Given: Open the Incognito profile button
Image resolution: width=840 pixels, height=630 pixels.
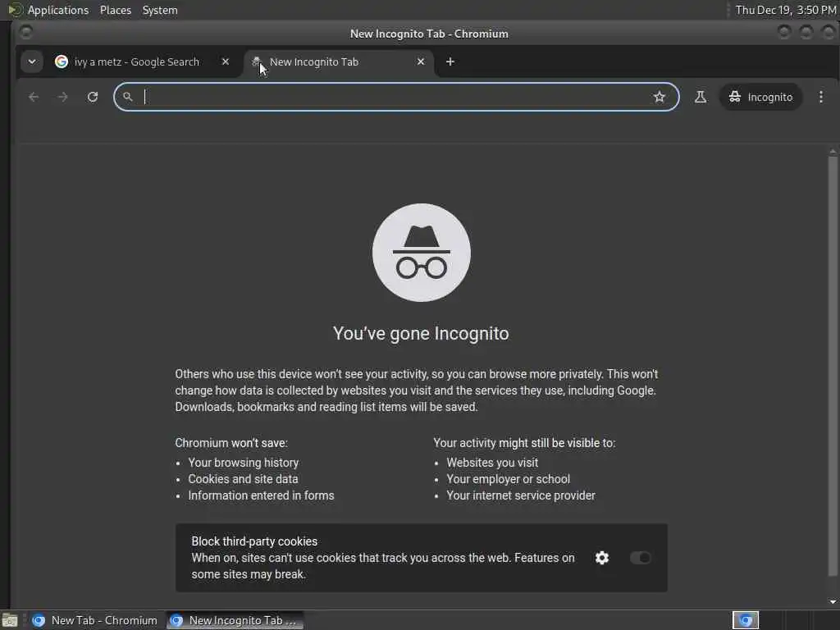Looking at the screenshot, I should [x=760, y=97].
